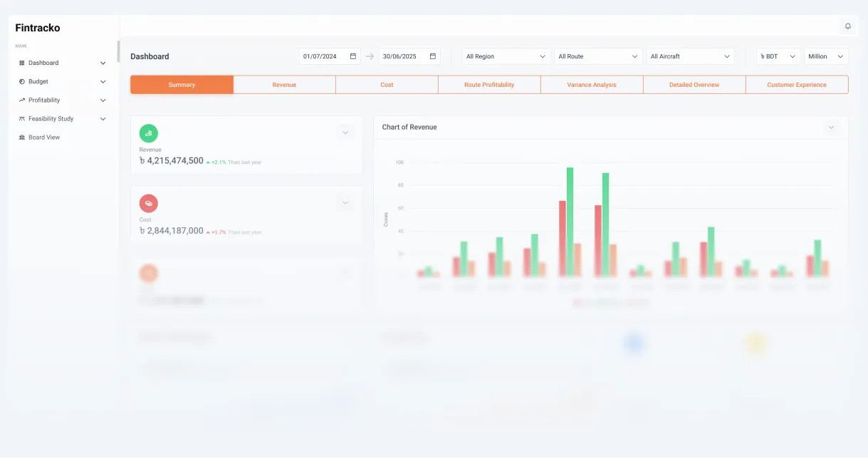
Task: Switch to the Variance Analysis tab
Action: click(x=592, y=85)
